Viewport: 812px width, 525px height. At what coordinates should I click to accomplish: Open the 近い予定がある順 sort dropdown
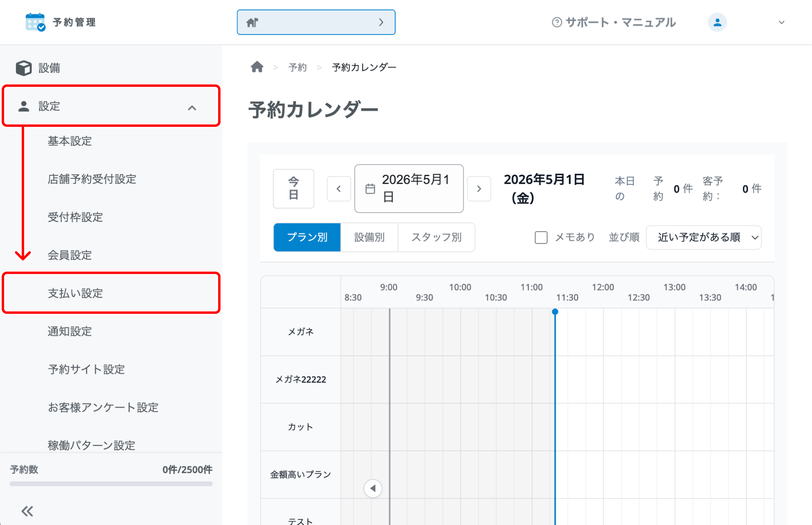click(703, 237)
